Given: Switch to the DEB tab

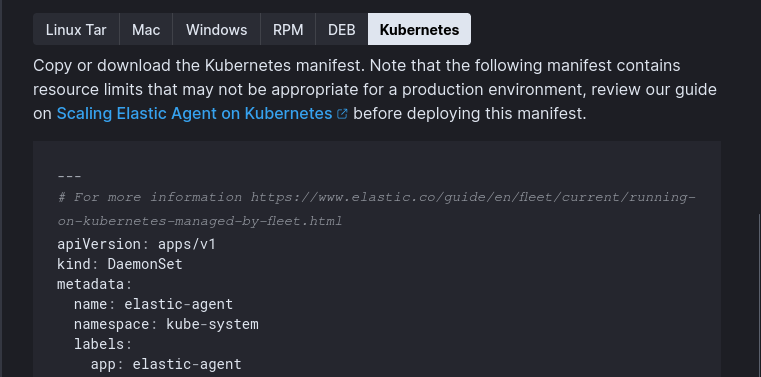Looking at the screenshot, I should [342, 30].
